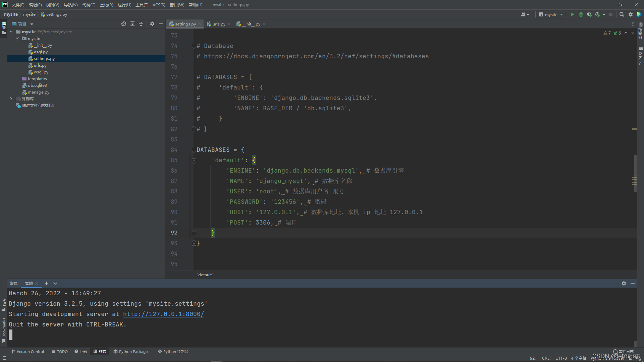Image resolution: width=644 pixels, height=362 pixels.
Task: Stop the running process
Action: pyautogui.click(x=611, y=14)
